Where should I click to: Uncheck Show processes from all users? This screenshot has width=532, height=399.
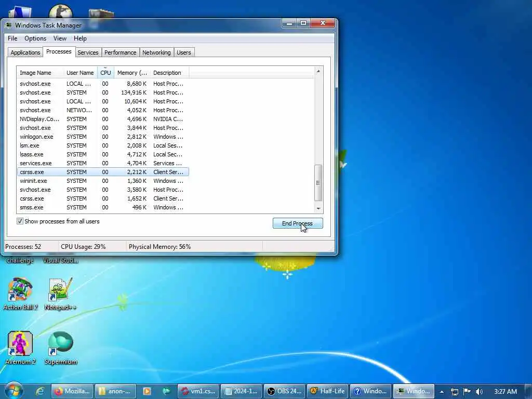(x=20, y=221)
